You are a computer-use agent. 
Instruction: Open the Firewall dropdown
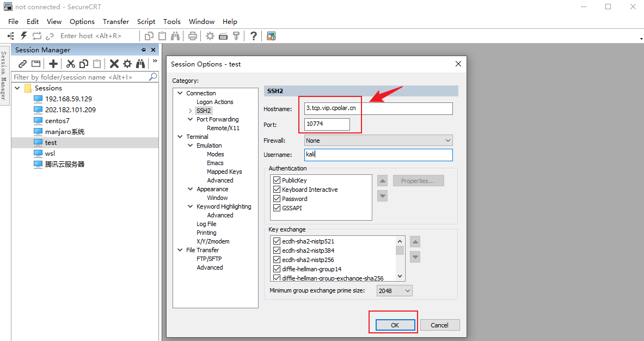point(378,141)
